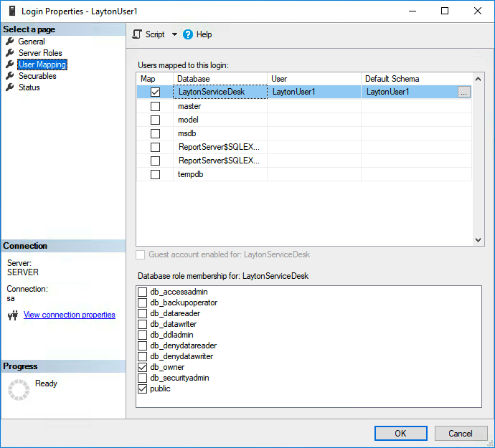The image size is (495, 448).
Task: Enable the db_denydatawriter role checkbox
Action: [142, 356]
